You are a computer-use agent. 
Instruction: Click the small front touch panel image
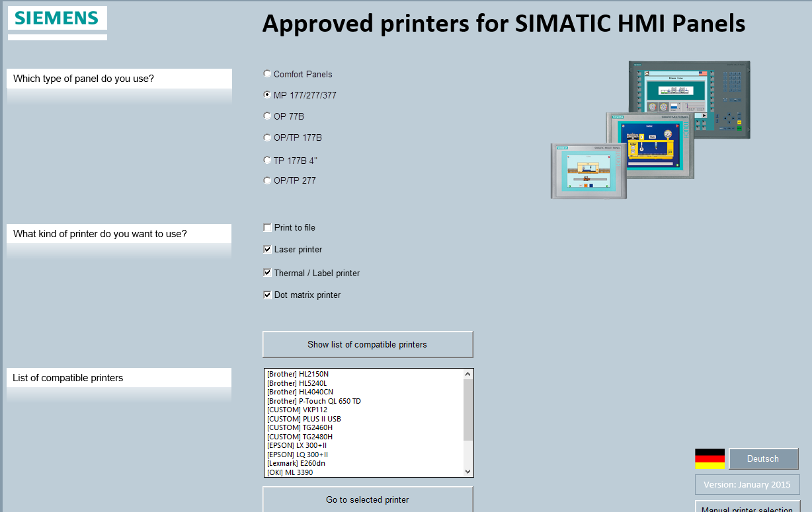tap(589, 171)
